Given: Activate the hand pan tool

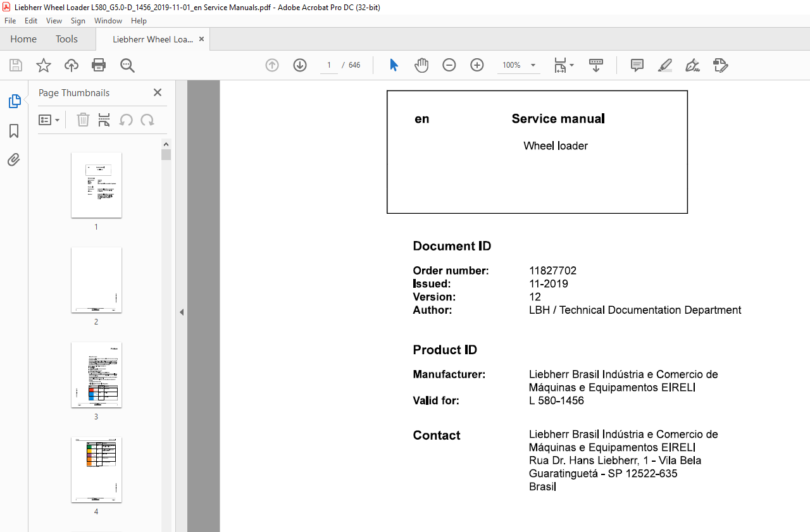Looking at the screenshot, I should tap(421, 65).
